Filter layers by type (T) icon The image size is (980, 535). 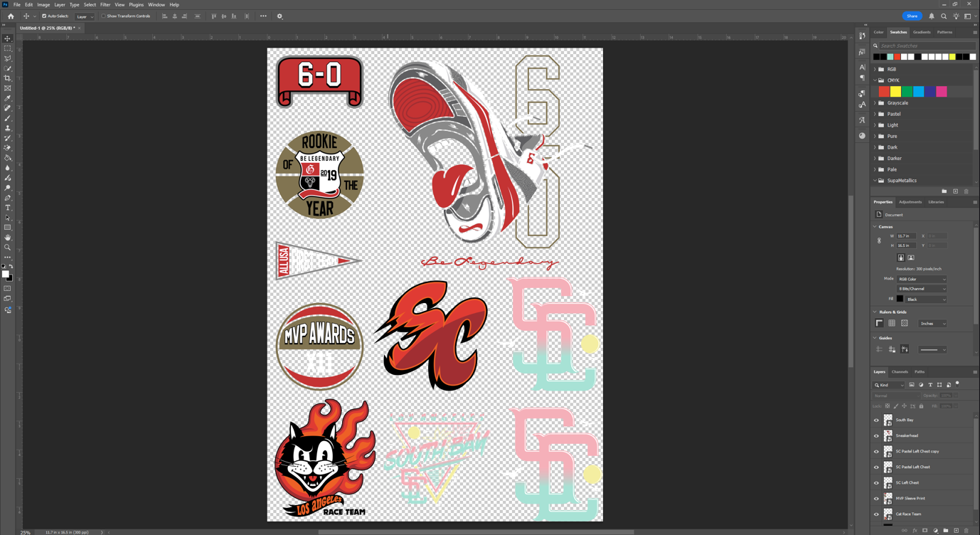tap(930, 385)
